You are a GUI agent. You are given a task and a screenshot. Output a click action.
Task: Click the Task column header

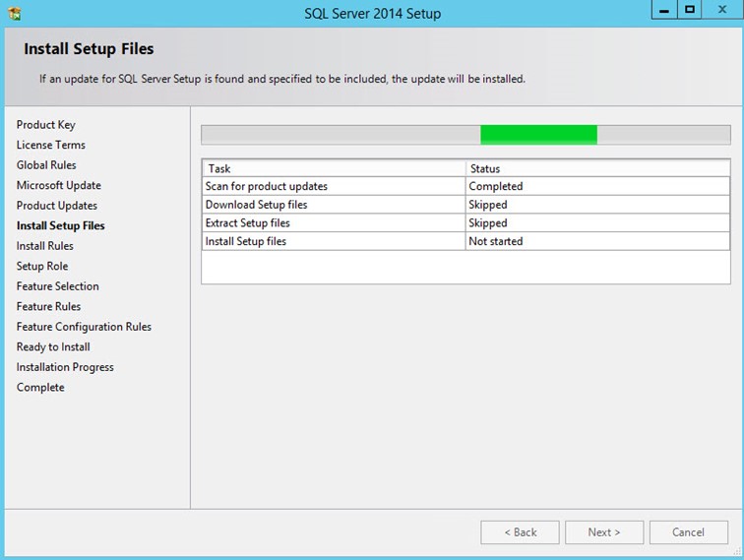click(x=333, y=168)
